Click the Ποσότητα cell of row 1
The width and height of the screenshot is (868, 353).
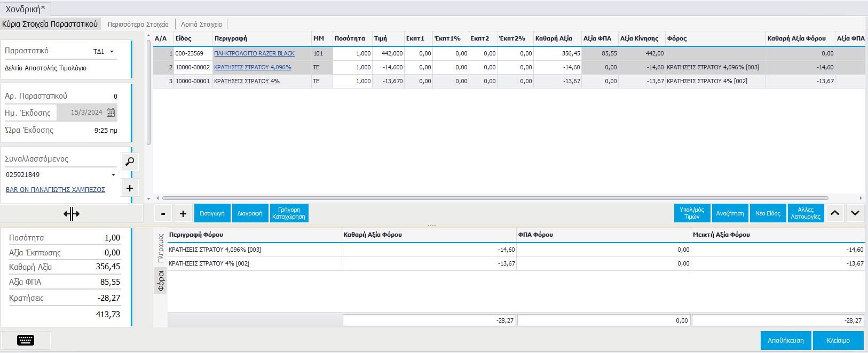(x=352, y=53)
